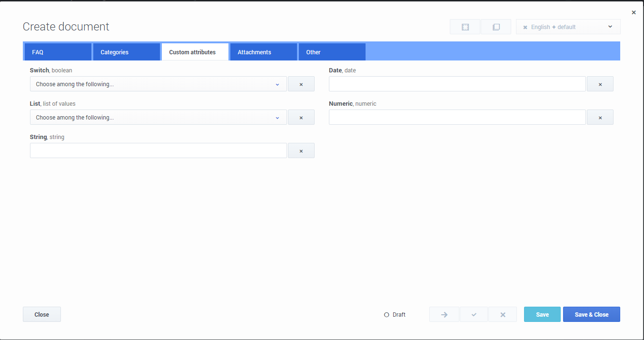Open the Switch boolean dropdown
Viewport: 644px width, 340px height.
158,84
